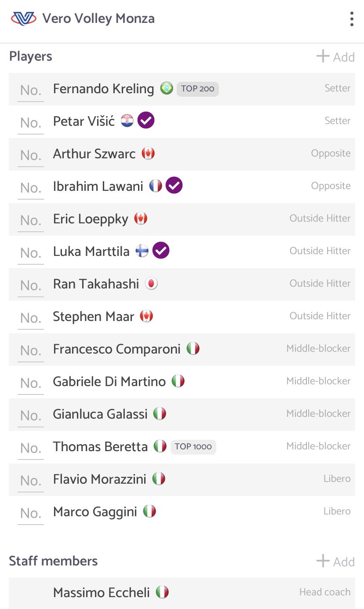Click Canada flag next to Arthur Szwarc

[148, 153]
